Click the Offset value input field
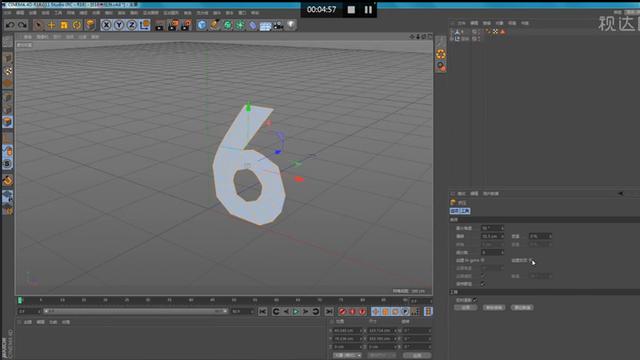Screen dimensions: 640x360 [492, 236]
